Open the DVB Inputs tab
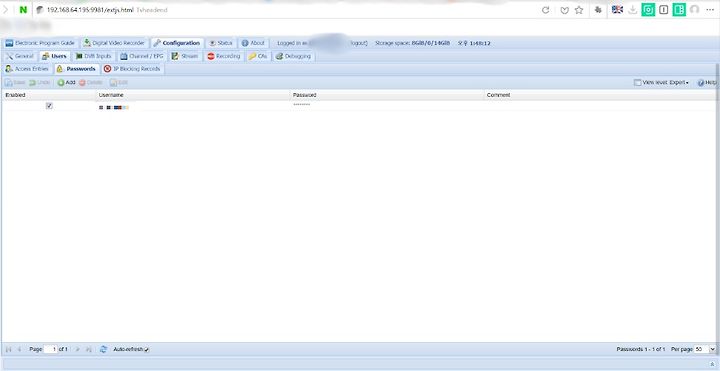Screen dimensions: 720x371 [x=93, y=56]
